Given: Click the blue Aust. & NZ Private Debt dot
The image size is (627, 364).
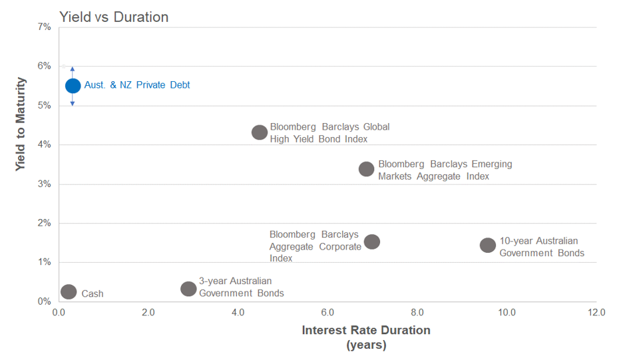Looking at the screenshot, I should [x=73, y=86].
